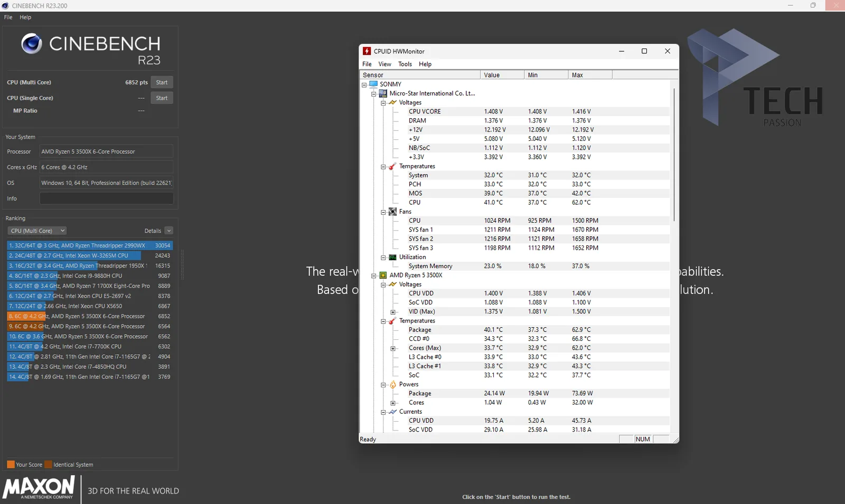845x504 pixels.
Task: Select the Intel Core i7-7700K ranking row
Action: [90, 347]
